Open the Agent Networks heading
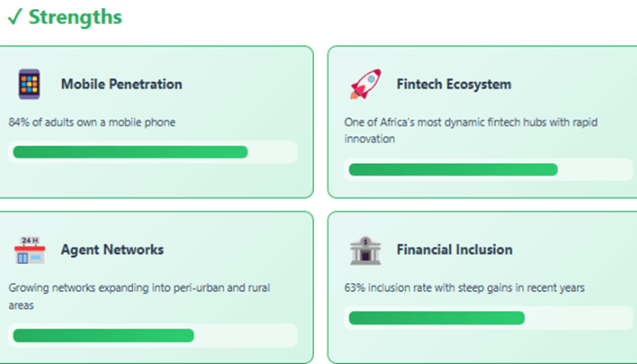 click(x=112, y=249)
